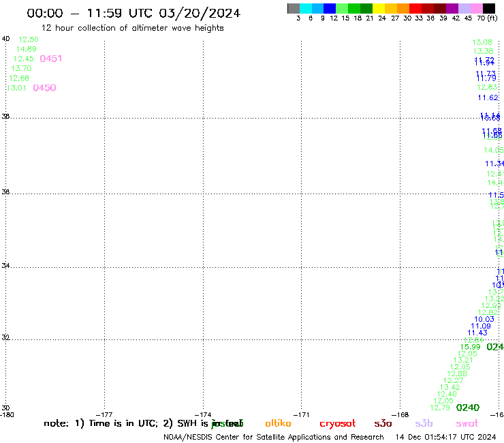Viewport: 504px width, 443px height.
Task: Click the legend scale label '24'
Action: (382, 18)
